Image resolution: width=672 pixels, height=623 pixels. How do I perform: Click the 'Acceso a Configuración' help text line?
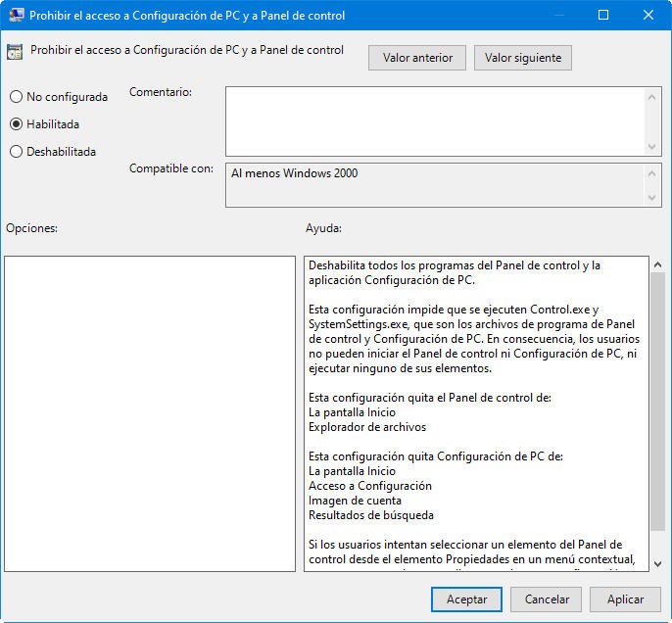370,486
